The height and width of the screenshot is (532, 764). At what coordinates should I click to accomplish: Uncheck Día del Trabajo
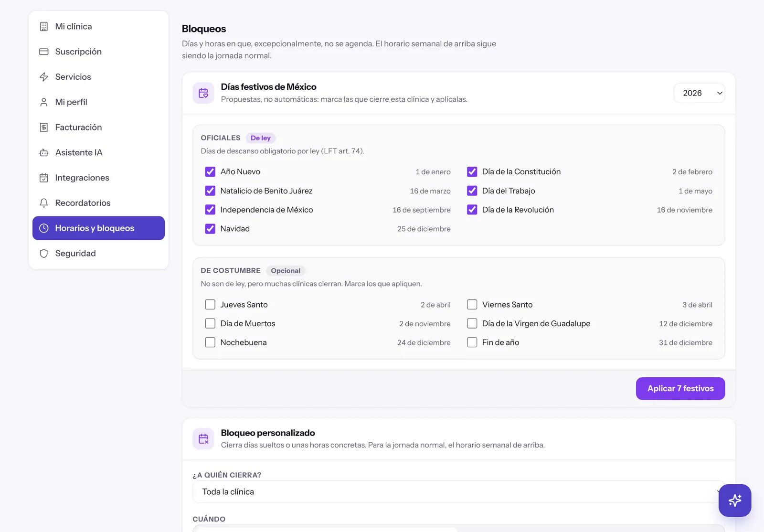pos(472,191)
